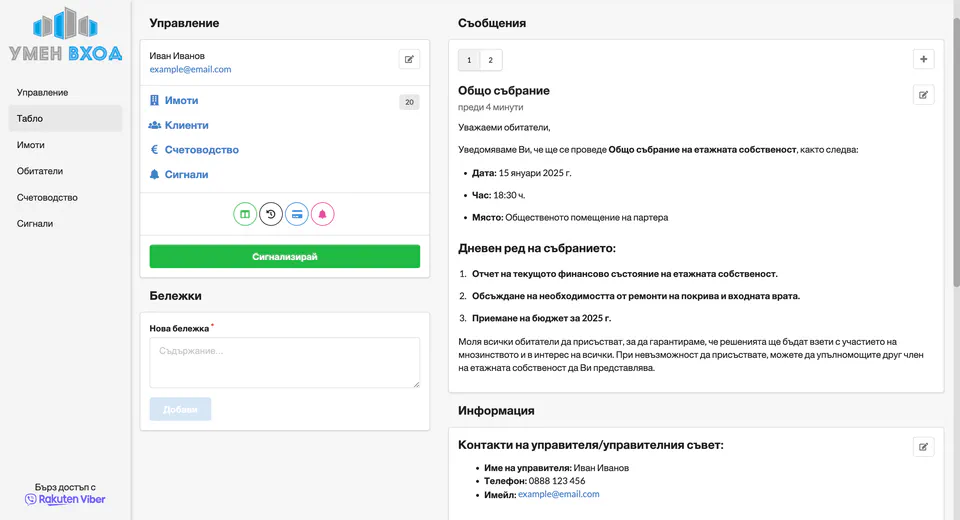Edit the manager contacts information block

pos(923,447)
